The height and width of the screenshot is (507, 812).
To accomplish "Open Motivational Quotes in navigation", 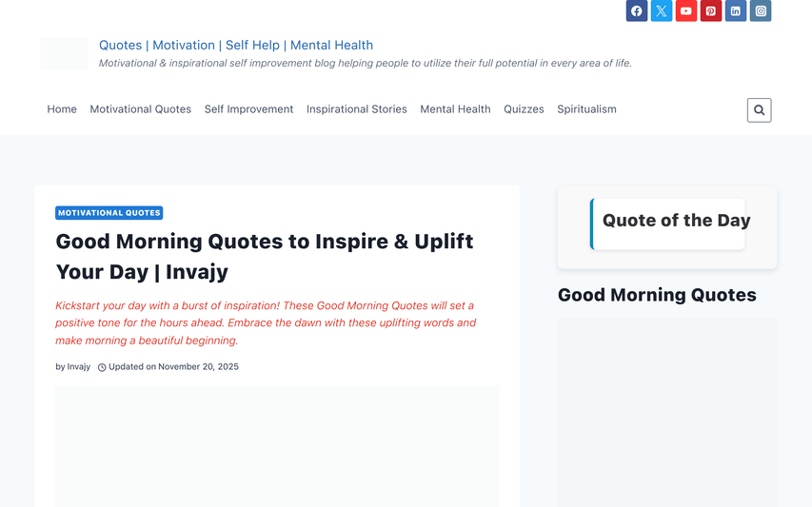I will click(x=140, y=109).
